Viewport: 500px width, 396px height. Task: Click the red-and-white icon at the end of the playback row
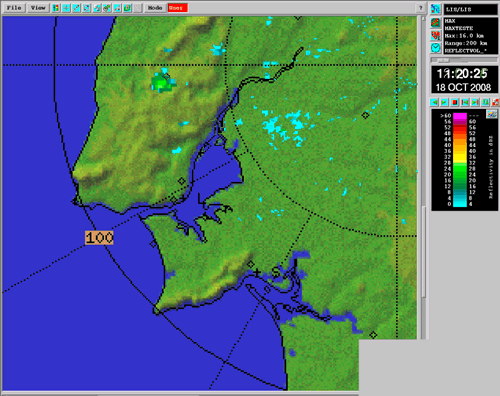tap(496, 102)
